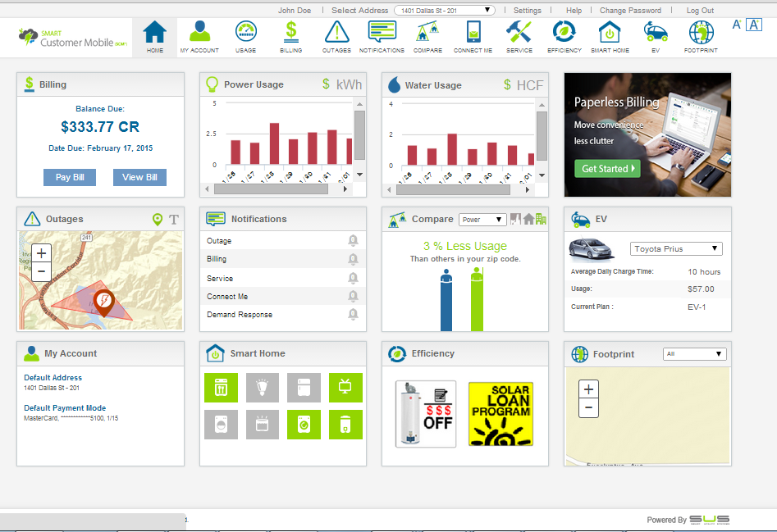Screen dimensions: 777x532
Task: Click the Power Usage horizontal scrollbar
Action: coord(271,189)
